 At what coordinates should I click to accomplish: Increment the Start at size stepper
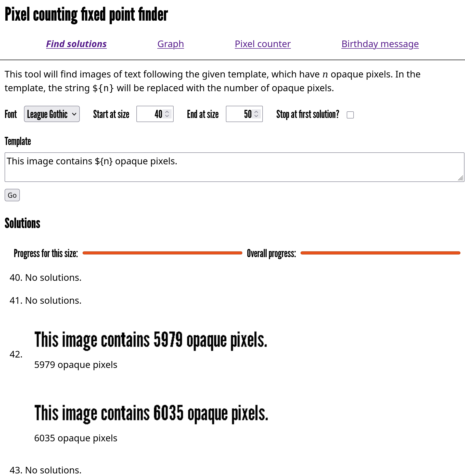167,112
